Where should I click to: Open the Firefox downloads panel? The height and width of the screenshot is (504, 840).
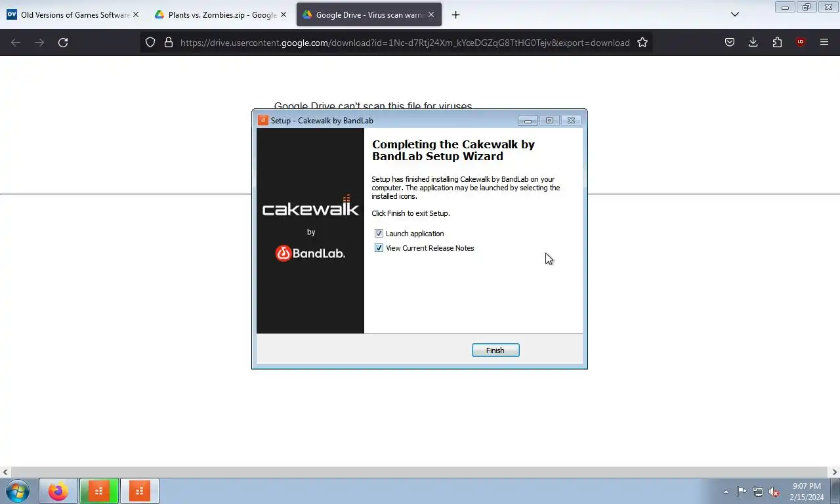pyautogui.click(x=753, y=43)
